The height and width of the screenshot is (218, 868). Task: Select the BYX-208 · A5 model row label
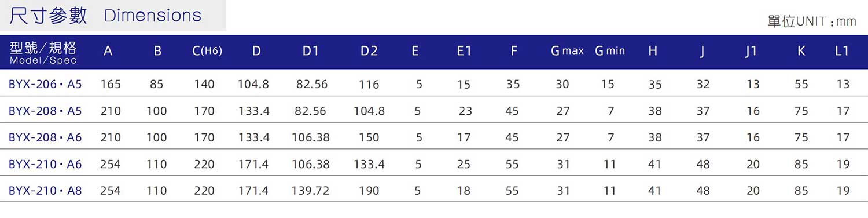click(45, 111)
